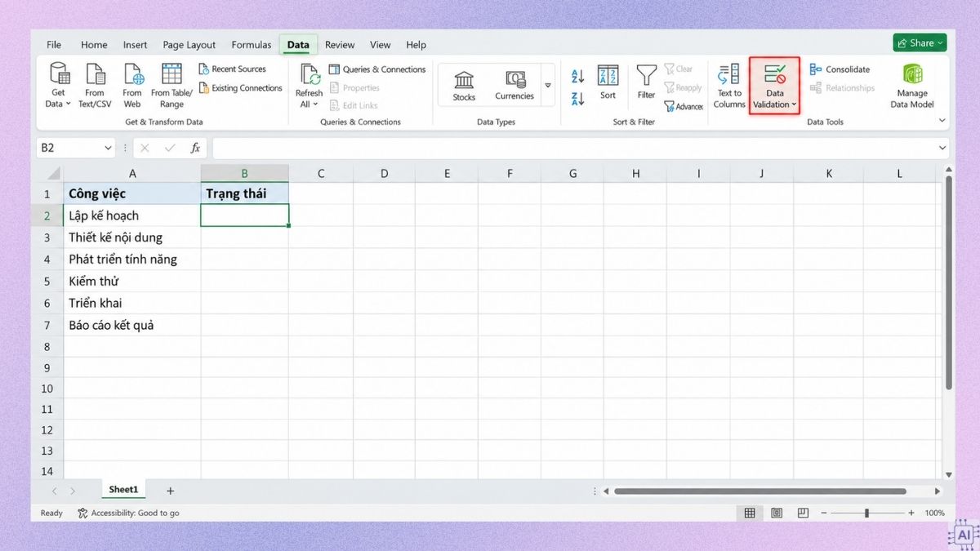The image size is (980, 551).
Task: Import data From Text/CSV
Action: click(95, 85)
